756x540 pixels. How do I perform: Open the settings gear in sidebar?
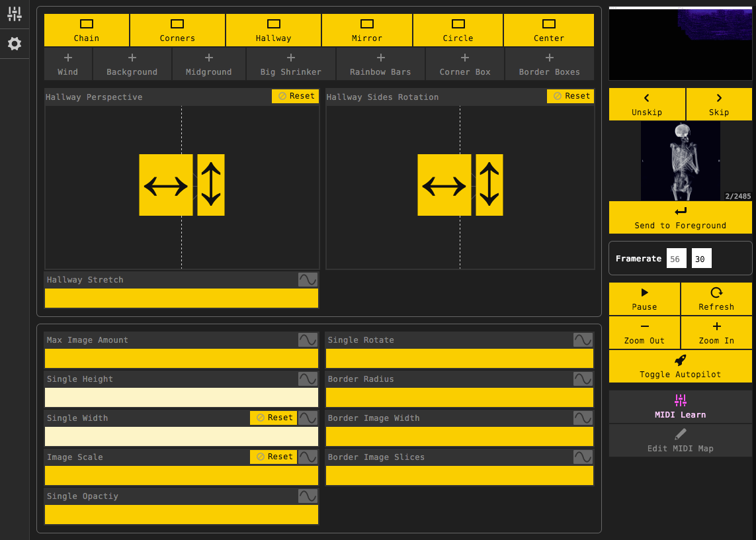coord(15,44)
